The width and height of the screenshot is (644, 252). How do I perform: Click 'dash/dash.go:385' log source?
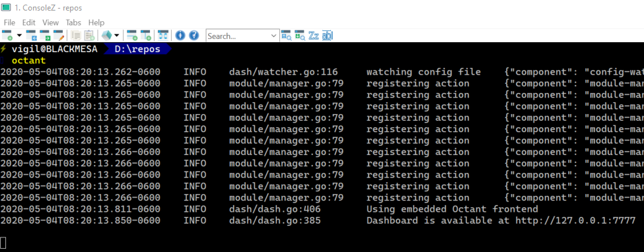[275, 220]
